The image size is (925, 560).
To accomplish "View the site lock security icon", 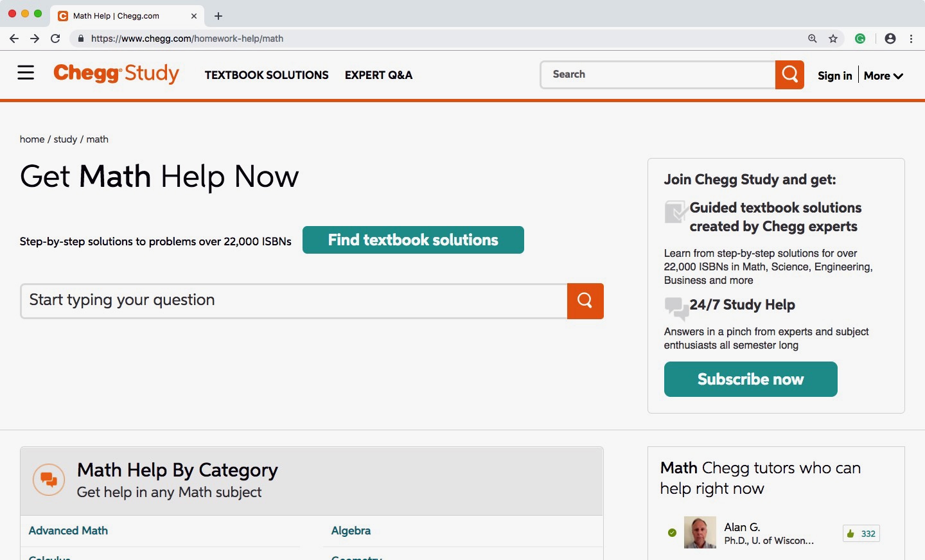I will tap(80, 39).
